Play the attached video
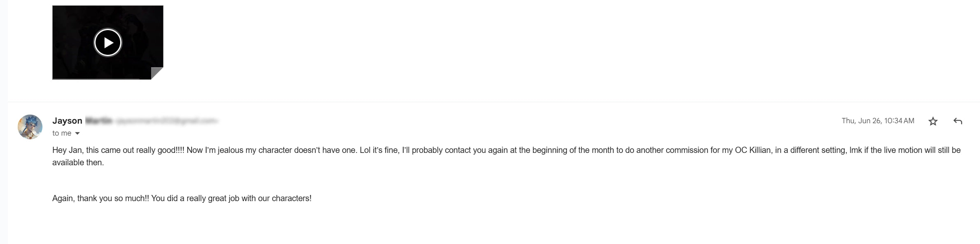The width and height of the screenshot is (980, 244). tap(108, 42)
